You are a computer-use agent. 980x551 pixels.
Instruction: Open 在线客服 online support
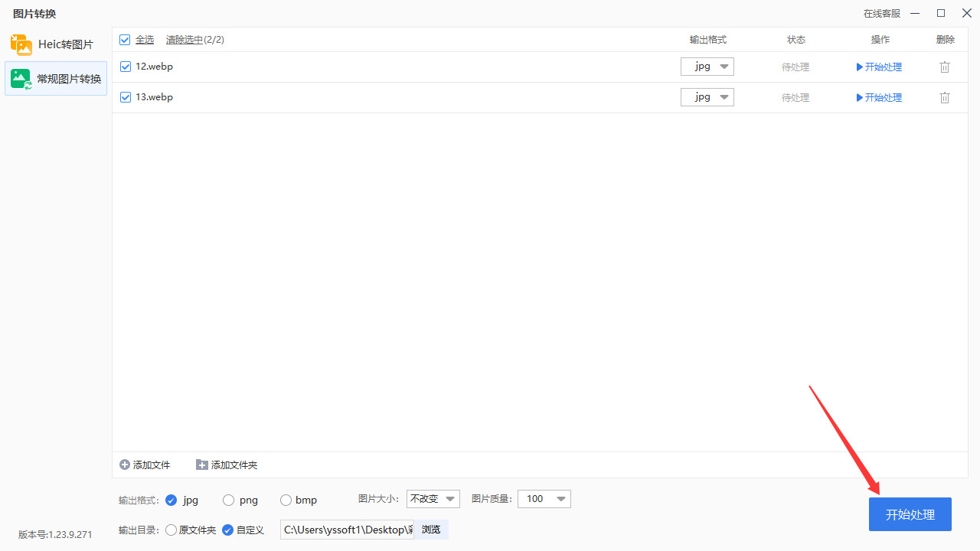tap(882, 14)
